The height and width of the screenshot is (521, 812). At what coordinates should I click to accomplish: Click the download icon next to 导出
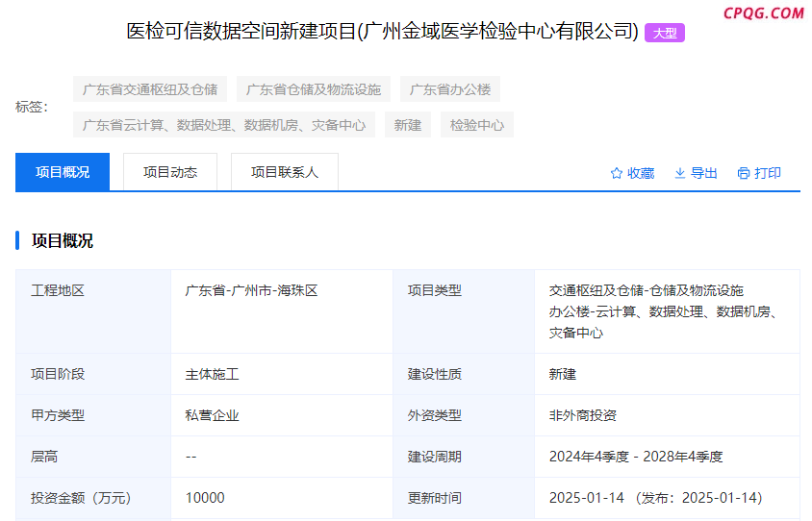[x=680, y=173]
